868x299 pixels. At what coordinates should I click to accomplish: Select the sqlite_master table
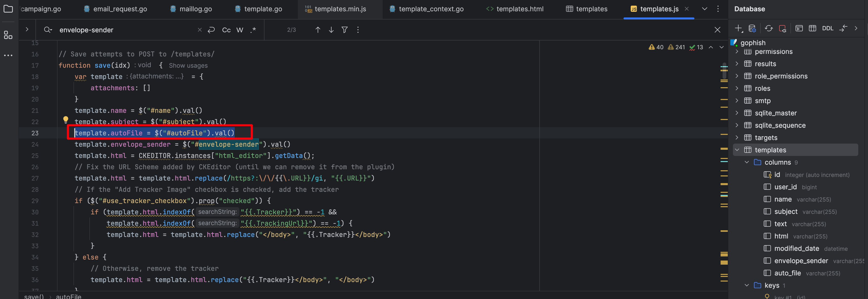click(x=775, y=113)
